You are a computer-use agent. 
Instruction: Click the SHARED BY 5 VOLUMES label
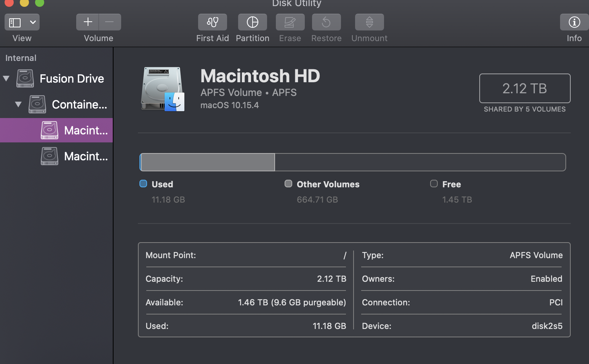525,109
